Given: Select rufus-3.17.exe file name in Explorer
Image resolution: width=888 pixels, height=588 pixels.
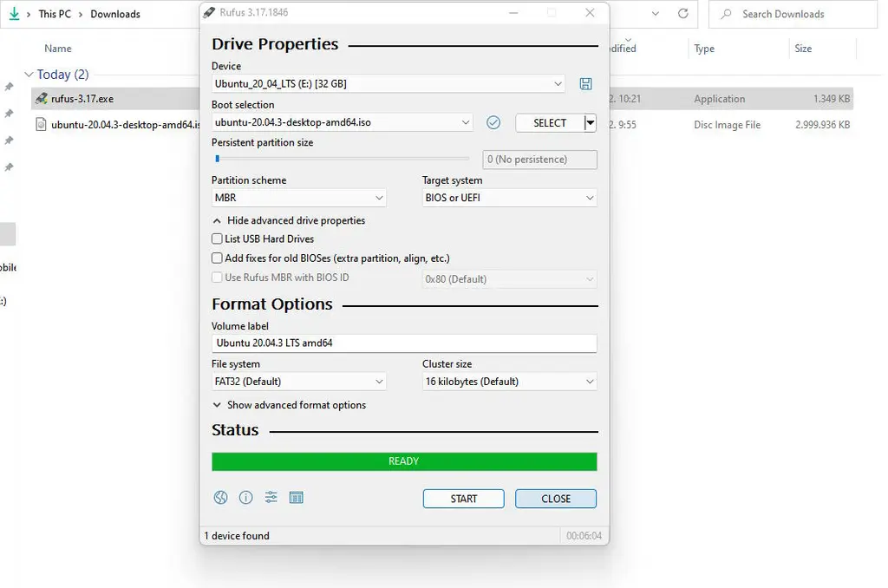Looking at the screenshot, I should point(82,99).
